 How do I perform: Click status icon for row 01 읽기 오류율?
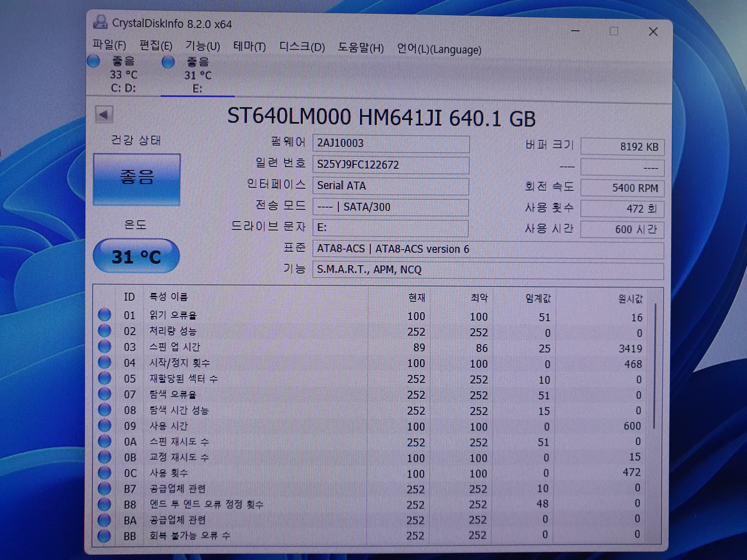(x=104, y=315)
